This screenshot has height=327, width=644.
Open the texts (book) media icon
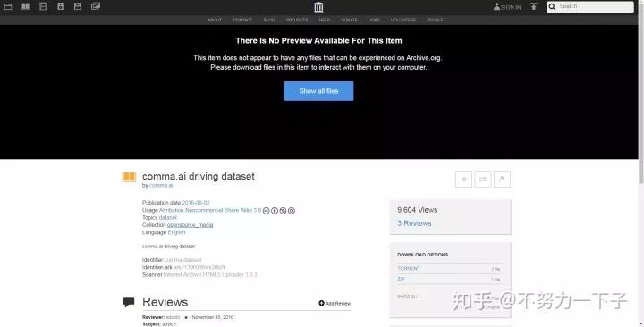tap(25, 6)
